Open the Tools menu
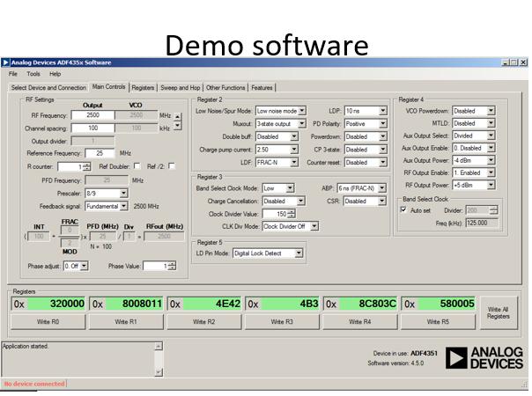Viewport: 532px width, 396px height. (x=33, y=74)
